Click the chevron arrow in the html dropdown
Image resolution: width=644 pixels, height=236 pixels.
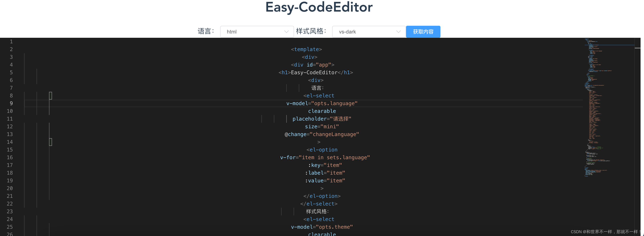(286, 32)
